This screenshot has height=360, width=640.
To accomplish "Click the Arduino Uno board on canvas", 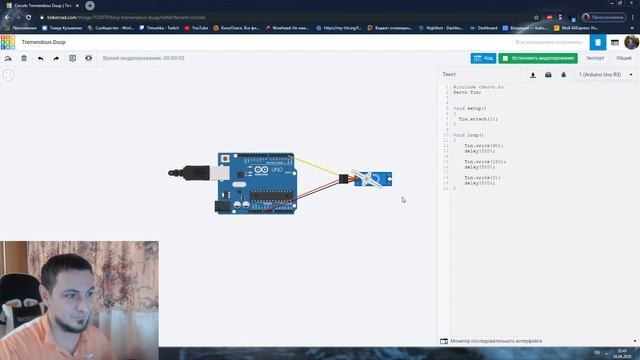I will (x=256, y=183).
